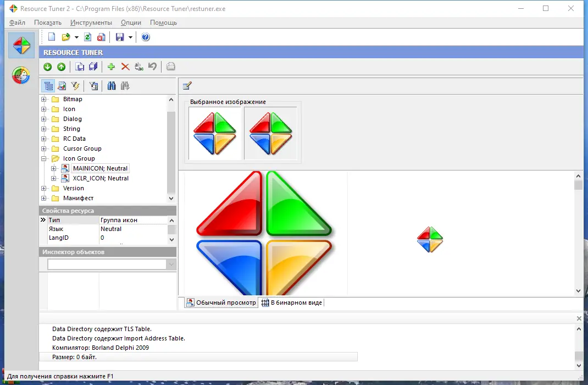Viewport: 588px width, 385px height.
Task: Click the LangID value 0
Action: (102, 238)
